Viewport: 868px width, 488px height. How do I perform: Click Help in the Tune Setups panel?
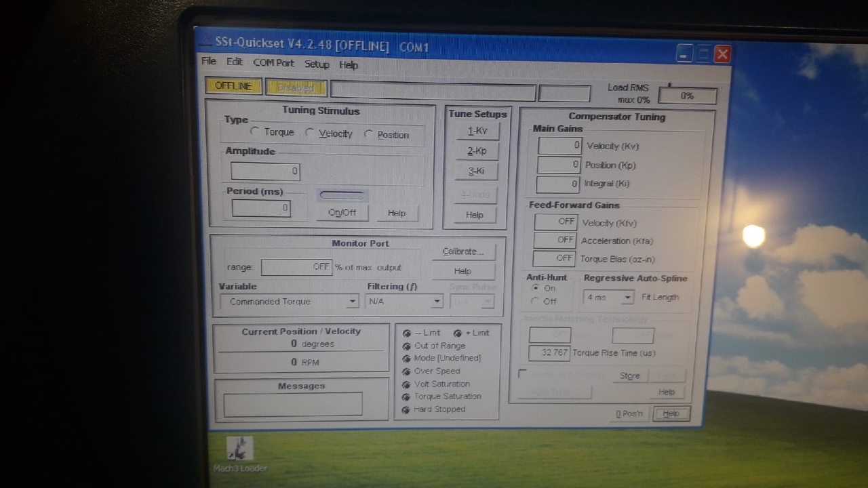475,215
